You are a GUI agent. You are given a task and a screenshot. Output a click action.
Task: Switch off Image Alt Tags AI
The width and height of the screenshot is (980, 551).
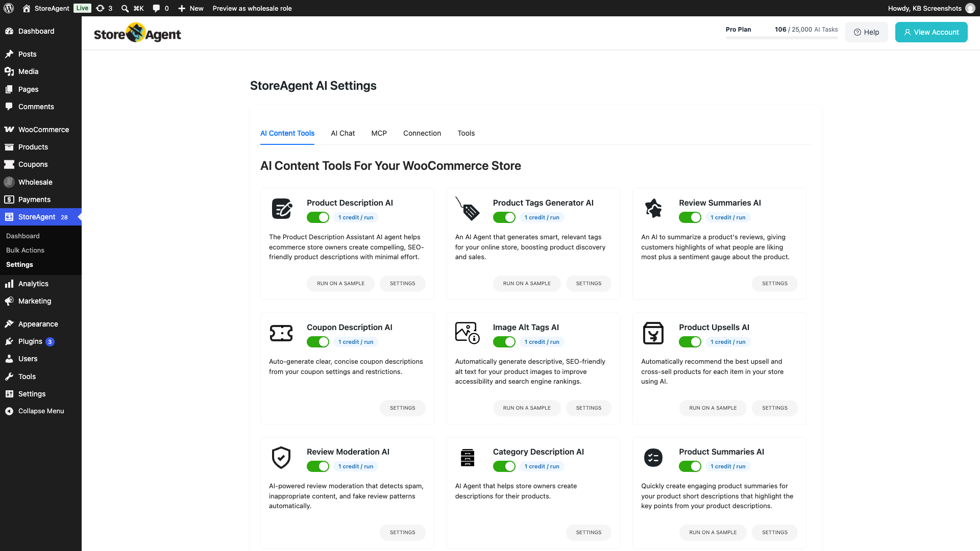pos(504,342)
